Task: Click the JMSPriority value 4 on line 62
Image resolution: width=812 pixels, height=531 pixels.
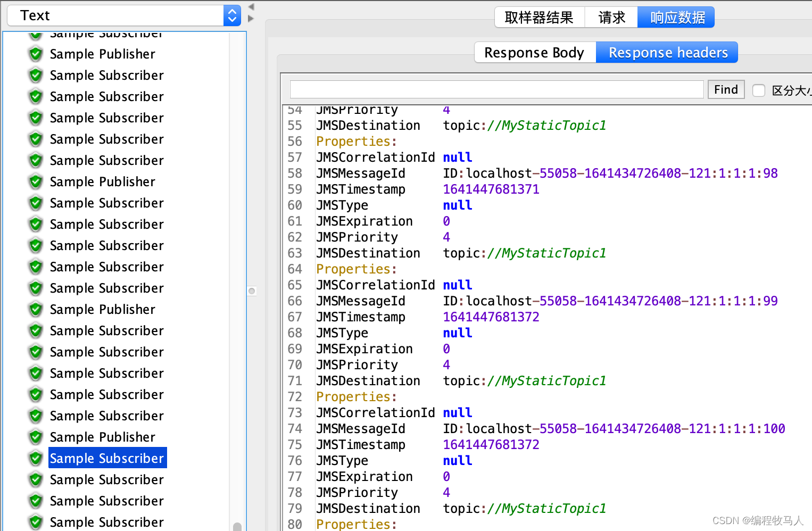Action: click(x=446, y=237)
